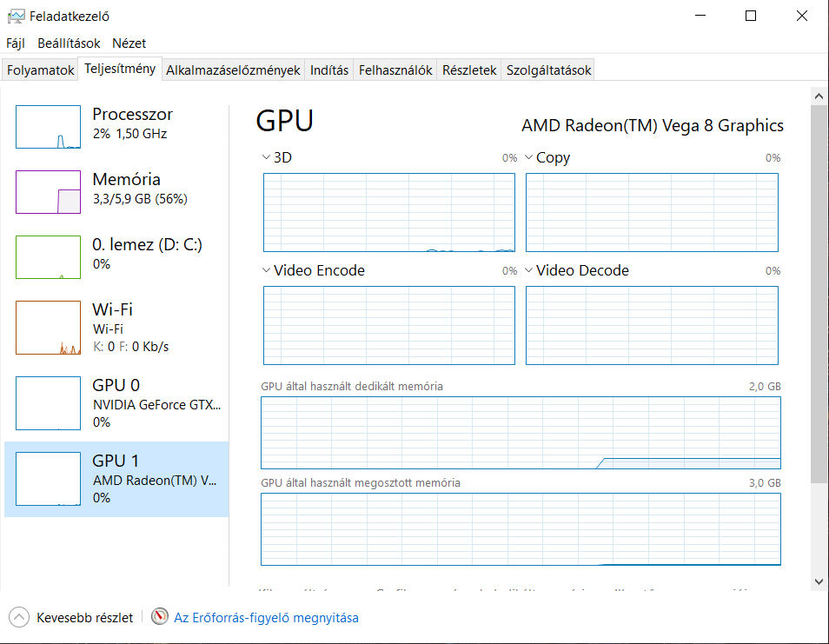Select the Processzor graph thumbnail
Image resolution: width=829 pixels, height=644 pixels.
click(48, 127)
